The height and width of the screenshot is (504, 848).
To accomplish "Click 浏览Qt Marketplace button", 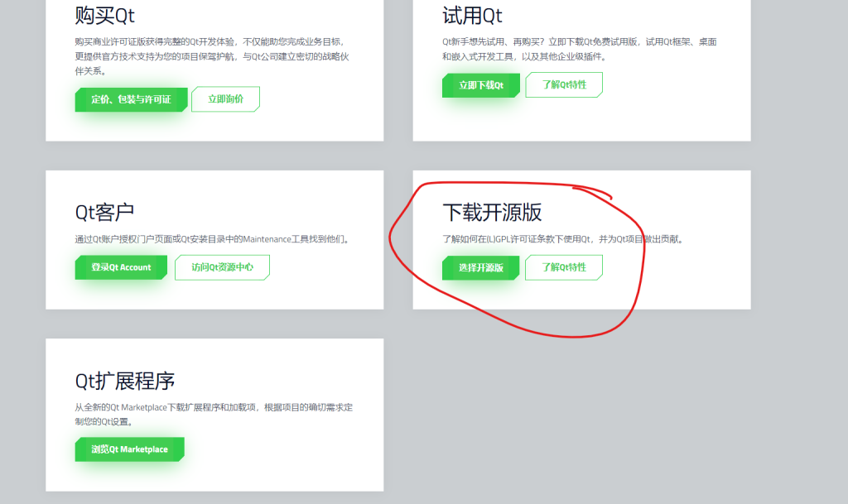I will pos(130,449).
